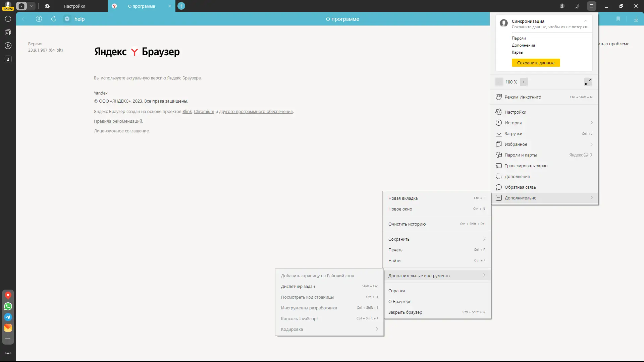This screenshot has width=644, height=362.
Task: Expand the Кодировка submenu
Action: click(377, 329)
